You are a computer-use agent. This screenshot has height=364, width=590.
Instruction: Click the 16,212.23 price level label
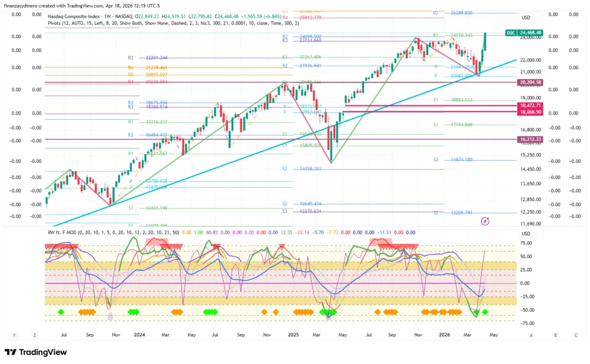531,139
